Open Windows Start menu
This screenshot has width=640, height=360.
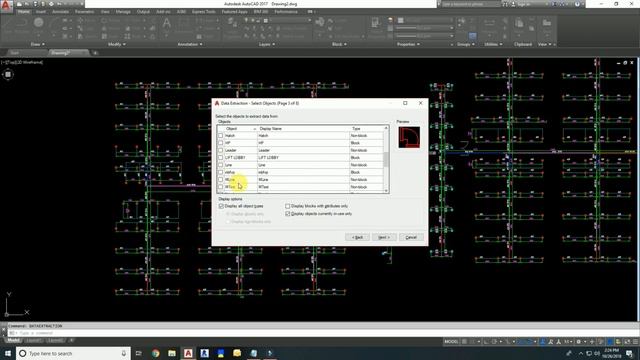(8, 353)
